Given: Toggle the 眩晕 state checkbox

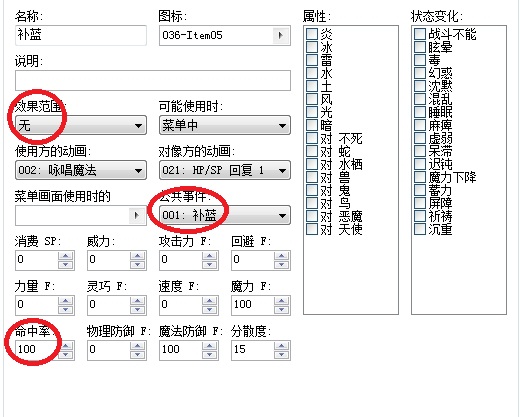Looking at the screenshot, I should pos(420,47).
